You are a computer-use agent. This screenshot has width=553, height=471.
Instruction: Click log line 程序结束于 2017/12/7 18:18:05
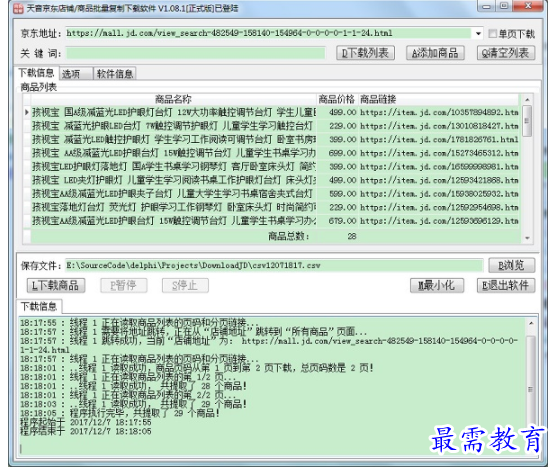pyautogui.click(x=86, y=431)
